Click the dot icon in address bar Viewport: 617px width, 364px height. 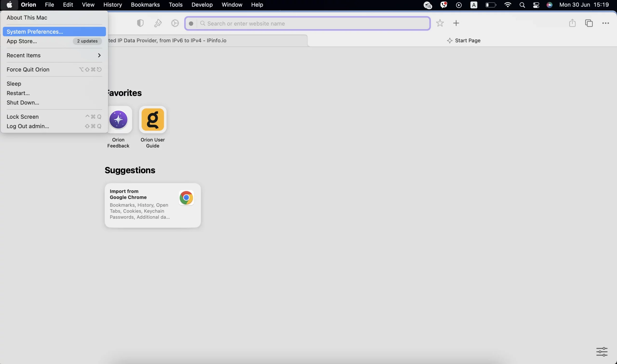coord(191,24)
